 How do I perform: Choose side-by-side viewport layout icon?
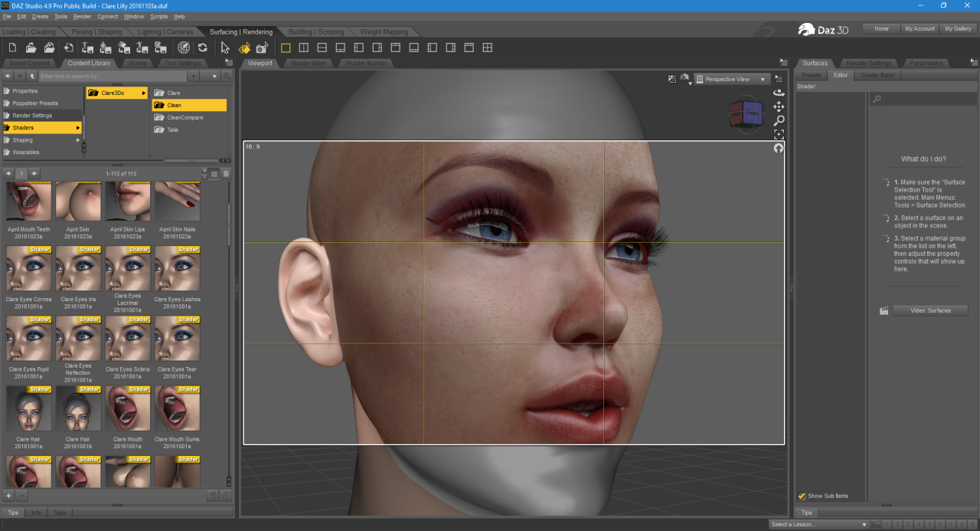(303, 48)
